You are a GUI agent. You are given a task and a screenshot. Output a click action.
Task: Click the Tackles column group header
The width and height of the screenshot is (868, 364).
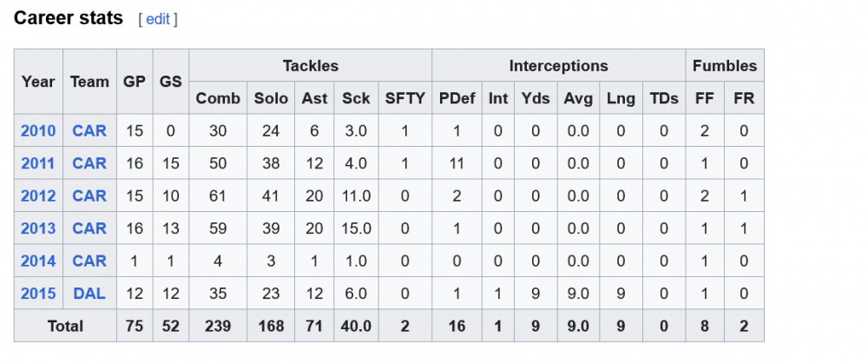coord(310,65)
